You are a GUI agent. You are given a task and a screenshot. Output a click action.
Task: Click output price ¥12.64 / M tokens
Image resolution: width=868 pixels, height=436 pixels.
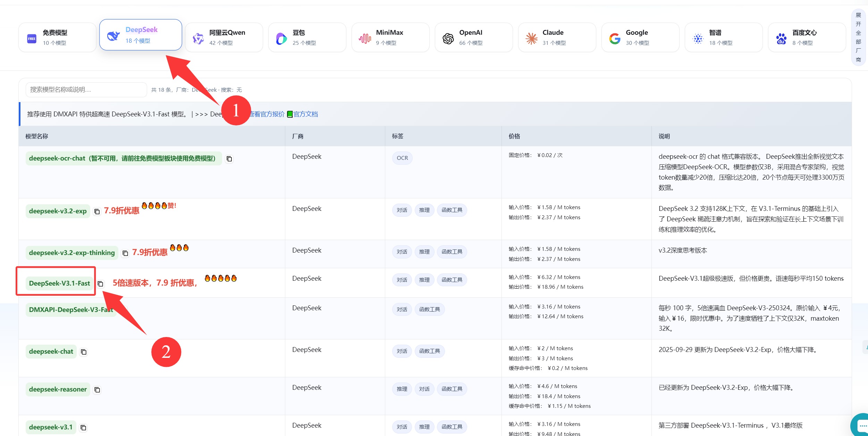tap(560, 316)
